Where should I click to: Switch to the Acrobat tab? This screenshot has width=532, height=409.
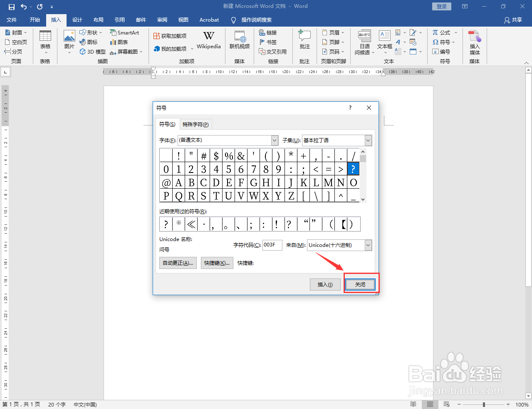pyautogui.click(x=209, y=20)
